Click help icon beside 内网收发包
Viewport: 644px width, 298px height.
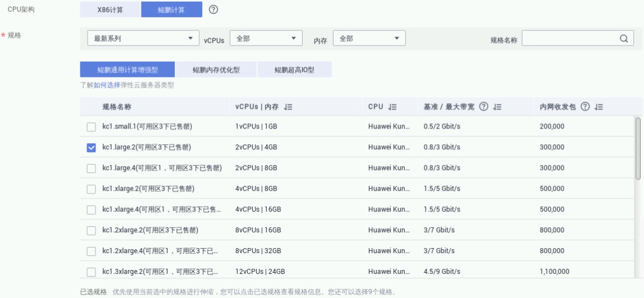[584, 107]
